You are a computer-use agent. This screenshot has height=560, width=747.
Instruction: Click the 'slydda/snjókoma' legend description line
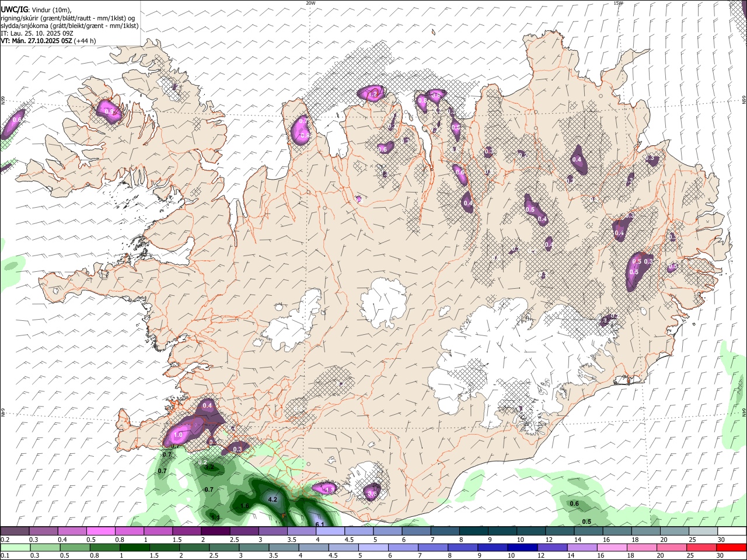tap(69, 26)
